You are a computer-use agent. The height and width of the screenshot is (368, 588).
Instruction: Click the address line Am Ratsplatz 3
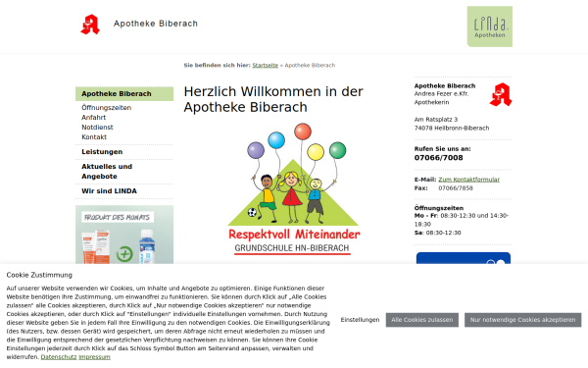point(436,120)
